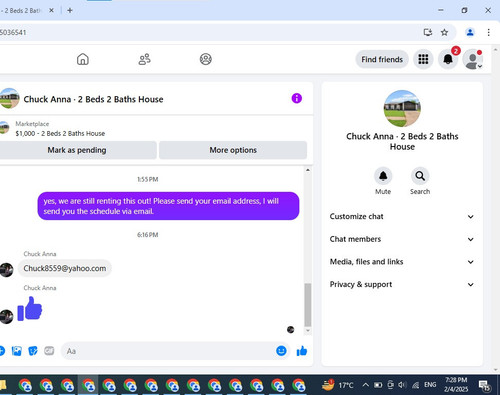Click the battery tray icon

point(378,385)
